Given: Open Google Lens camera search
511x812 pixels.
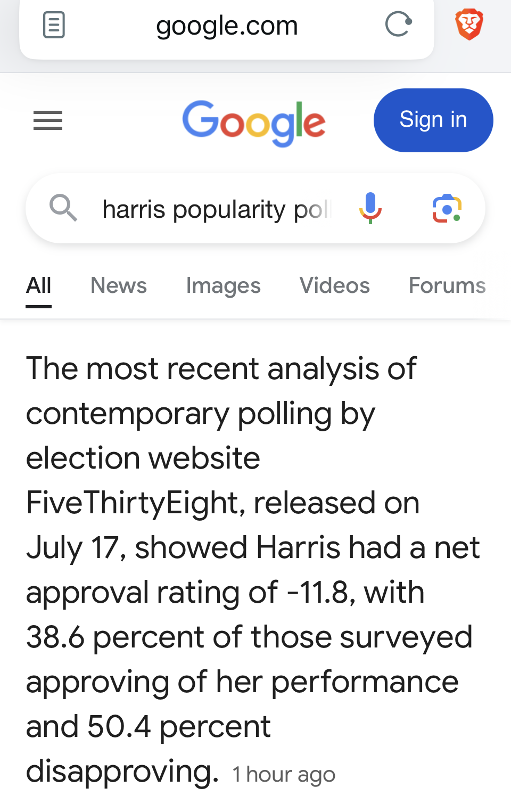Looking at the screenshot, I should point(447,208).
